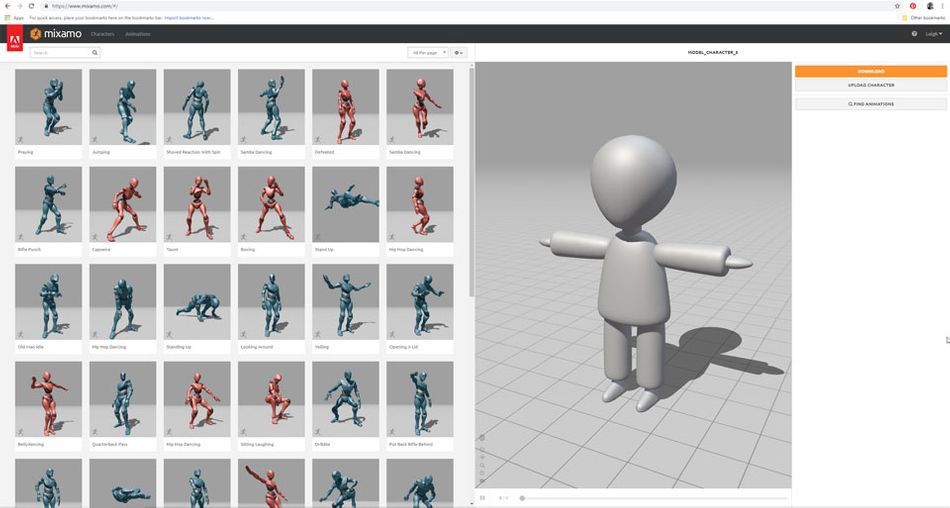Select the Quarterback Pass animation thumbnail
Viewport: 950px width, 508px height.
point(122,399)
